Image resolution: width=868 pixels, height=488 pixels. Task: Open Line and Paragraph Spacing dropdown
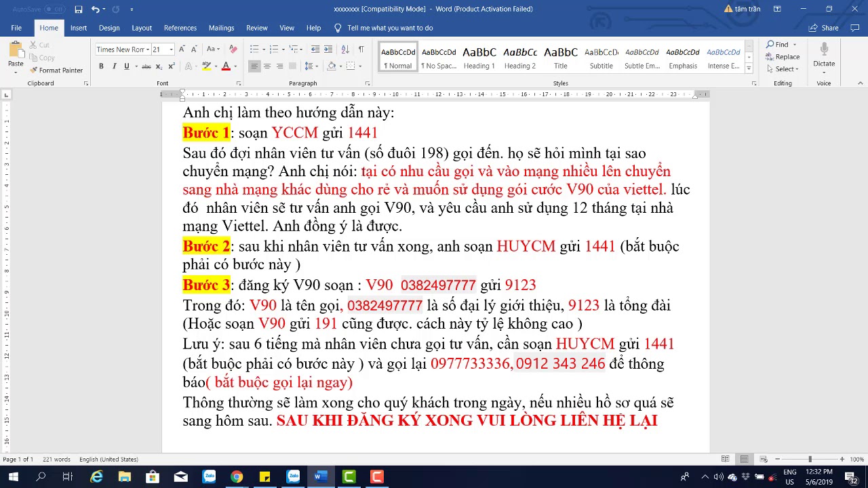311,66
